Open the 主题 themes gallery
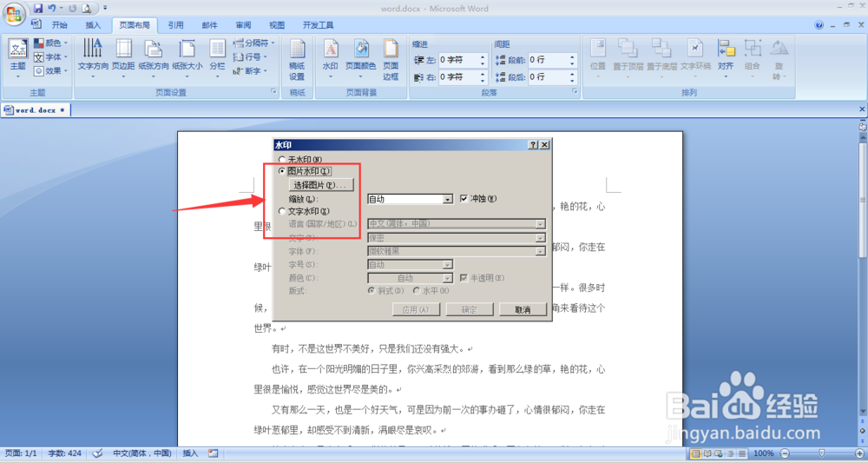The height and width of the screenshot is (463, 868). [x=17, y=58]
